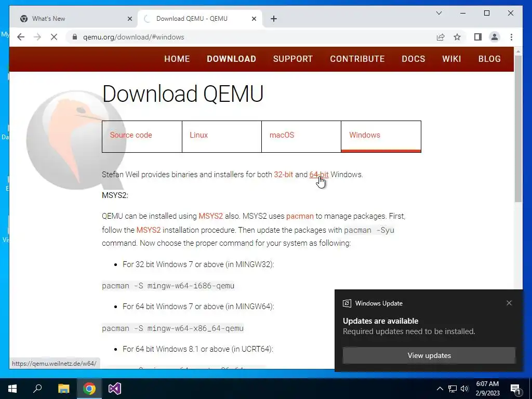This screenshot has height=399, width=532.
Task: Go back using the browser back arrow
Action: click(21, 37)
